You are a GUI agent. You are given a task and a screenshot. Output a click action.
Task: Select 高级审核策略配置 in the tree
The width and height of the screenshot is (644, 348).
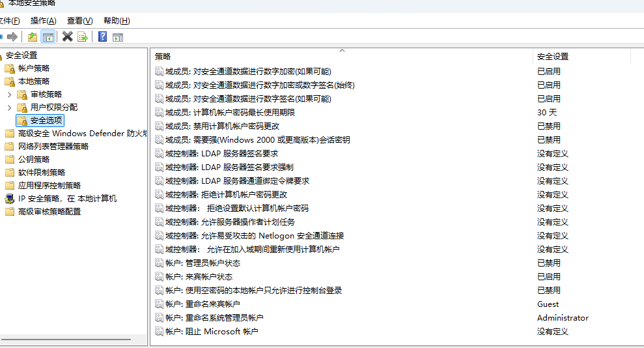(x=49, y=212)
